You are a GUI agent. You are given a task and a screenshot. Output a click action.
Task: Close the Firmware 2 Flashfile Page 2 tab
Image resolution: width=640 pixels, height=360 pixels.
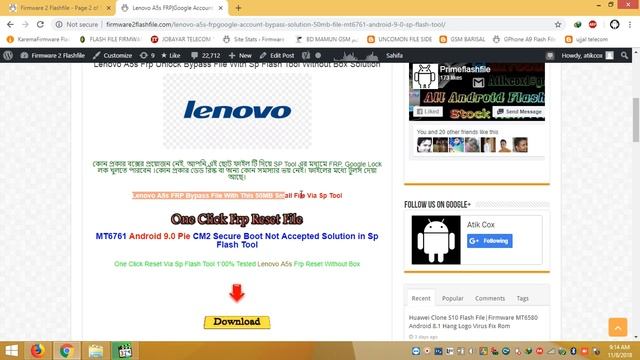pyautogui.click(x=109, y=8)
